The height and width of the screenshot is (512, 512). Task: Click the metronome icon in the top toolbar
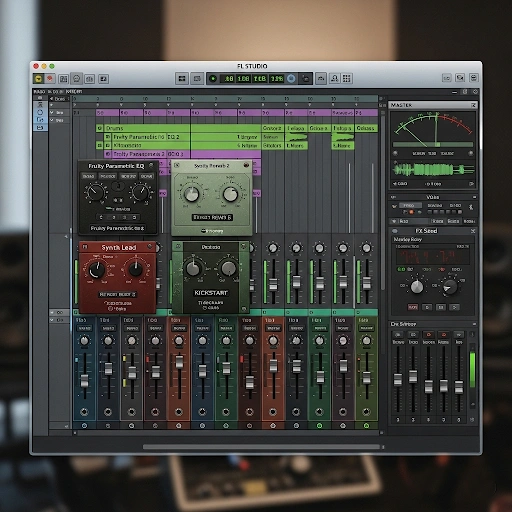point(335,79)
